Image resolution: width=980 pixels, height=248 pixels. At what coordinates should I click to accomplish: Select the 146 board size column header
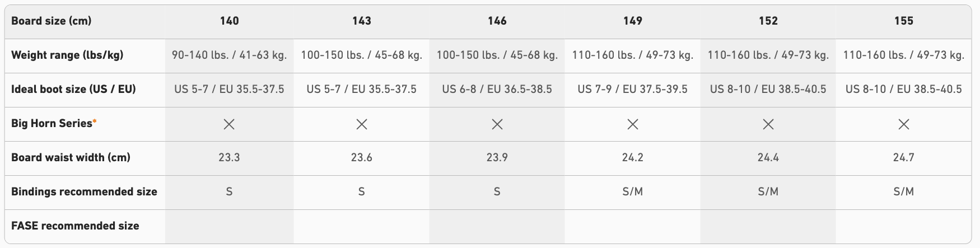[497, 21]
